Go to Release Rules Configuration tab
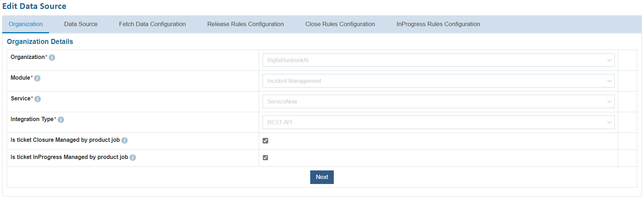The width and height of the screenshot is (644, 204). [x=245, y=24]
